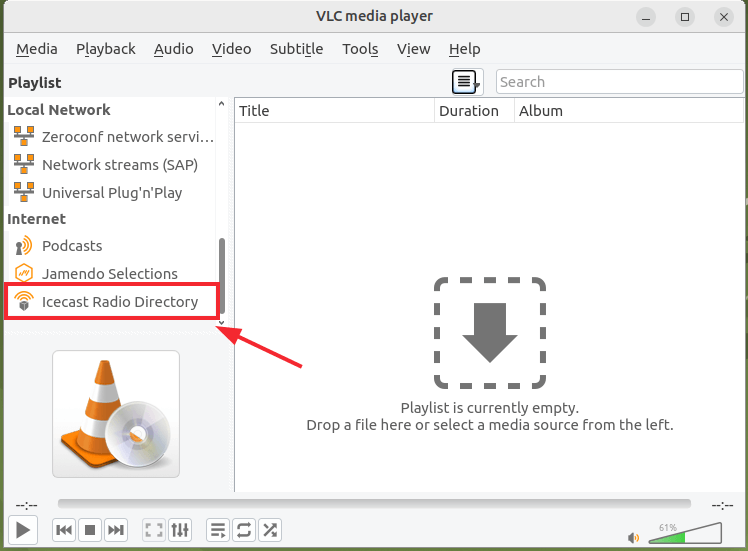Toggle the playlist view button
This screenshot has height=551, width=748.
coord(218,530)
